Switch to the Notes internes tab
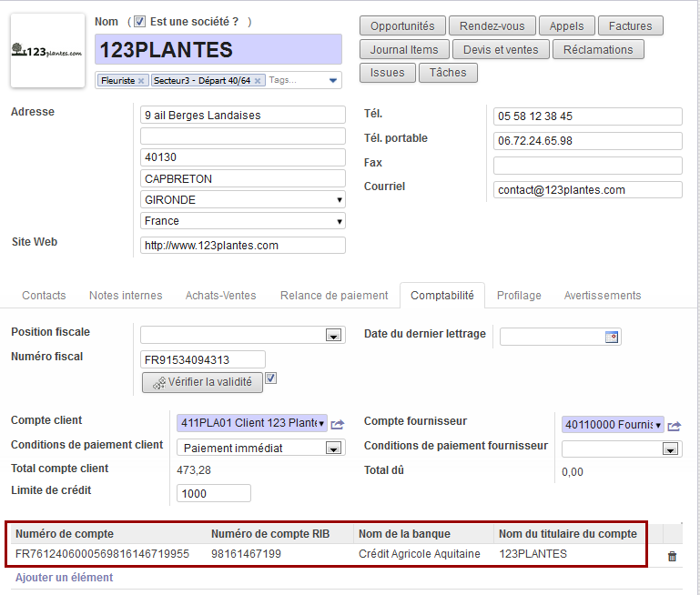 tap(126, 296)
